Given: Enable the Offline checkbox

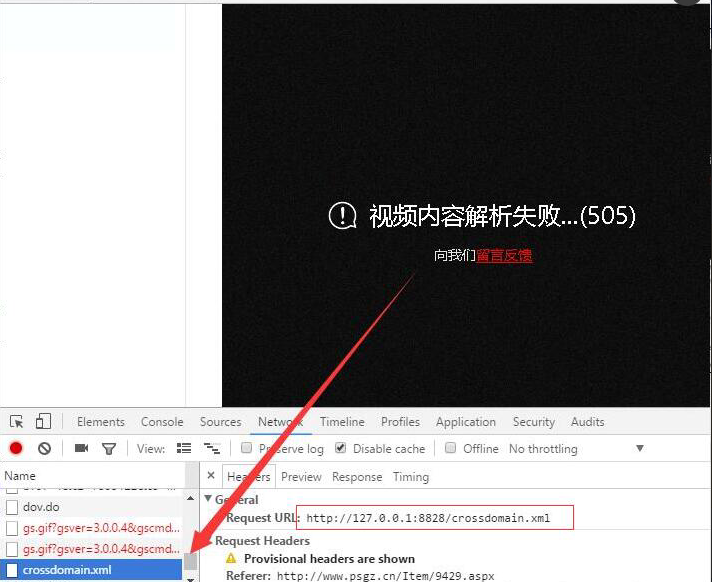Looking at the screenshot, I should [x=451, y=449].
